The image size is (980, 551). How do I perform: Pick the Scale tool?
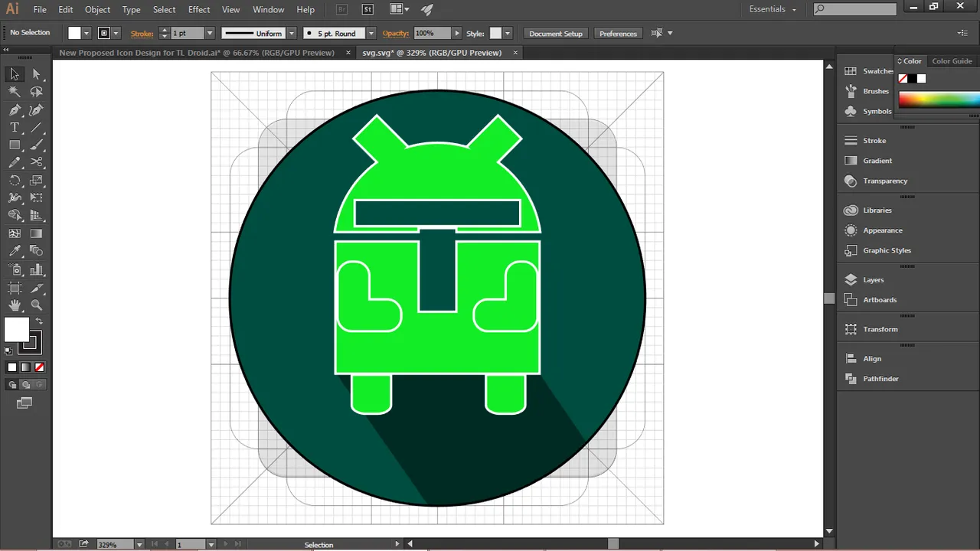pyautogui.click(x=36, y=181)
